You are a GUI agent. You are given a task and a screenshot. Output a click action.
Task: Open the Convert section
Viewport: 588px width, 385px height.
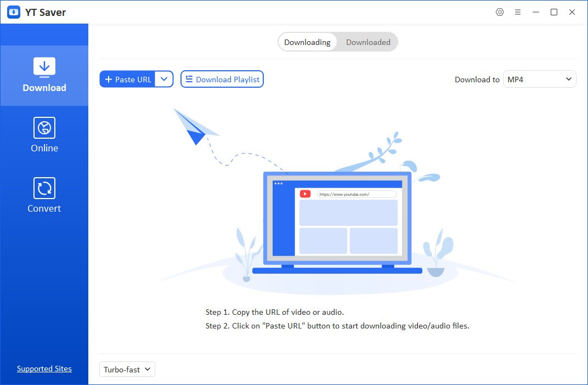tap(44, 195)
